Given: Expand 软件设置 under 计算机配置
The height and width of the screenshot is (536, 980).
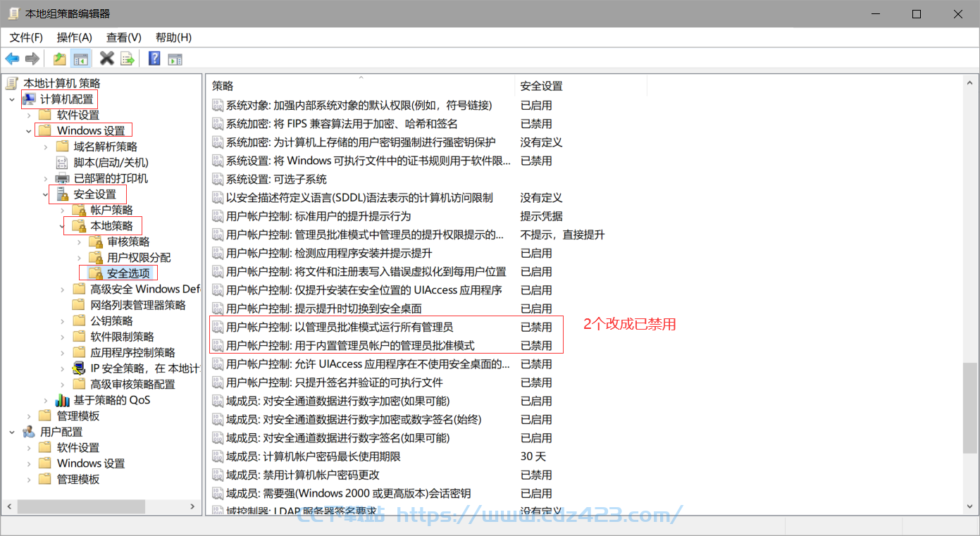Looking at the screenshot, I should pos(29,115).
